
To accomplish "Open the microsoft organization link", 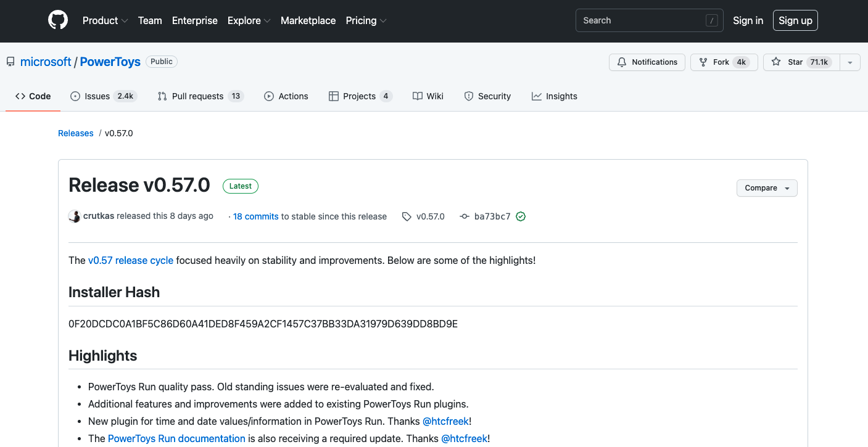I will pyautogui.click(x=46, y=62).
